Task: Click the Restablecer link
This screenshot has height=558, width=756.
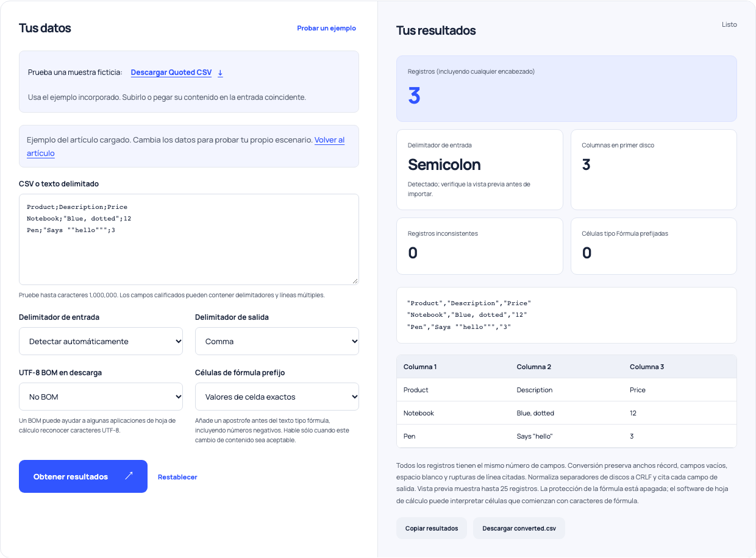Action: [177, 477]
